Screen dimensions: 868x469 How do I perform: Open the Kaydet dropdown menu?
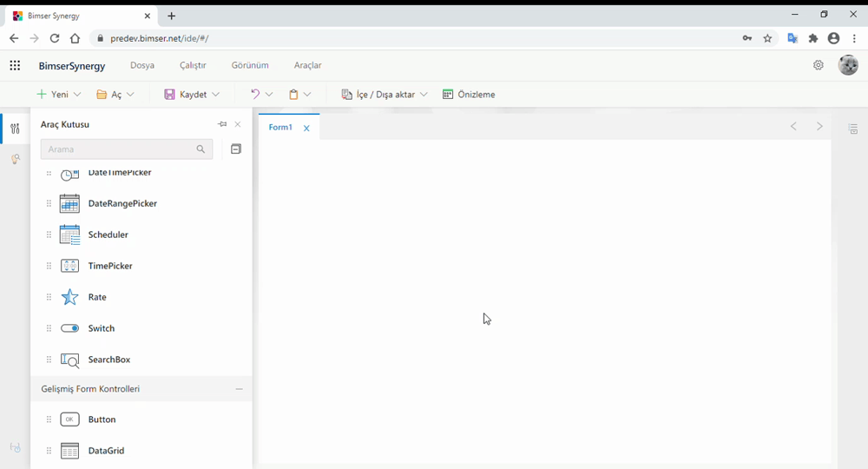215,95
